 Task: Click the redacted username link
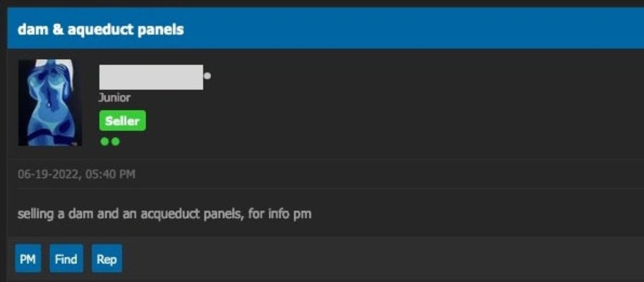151,77
